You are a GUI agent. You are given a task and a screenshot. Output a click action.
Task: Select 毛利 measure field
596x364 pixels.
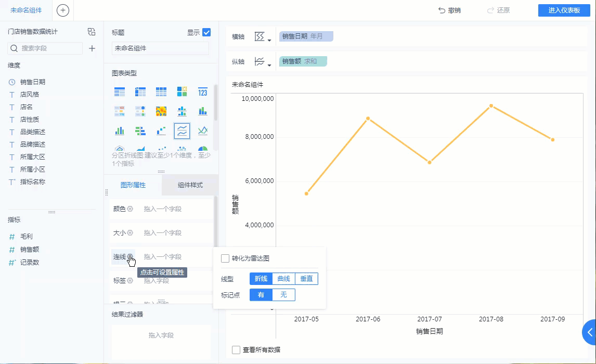26,236
